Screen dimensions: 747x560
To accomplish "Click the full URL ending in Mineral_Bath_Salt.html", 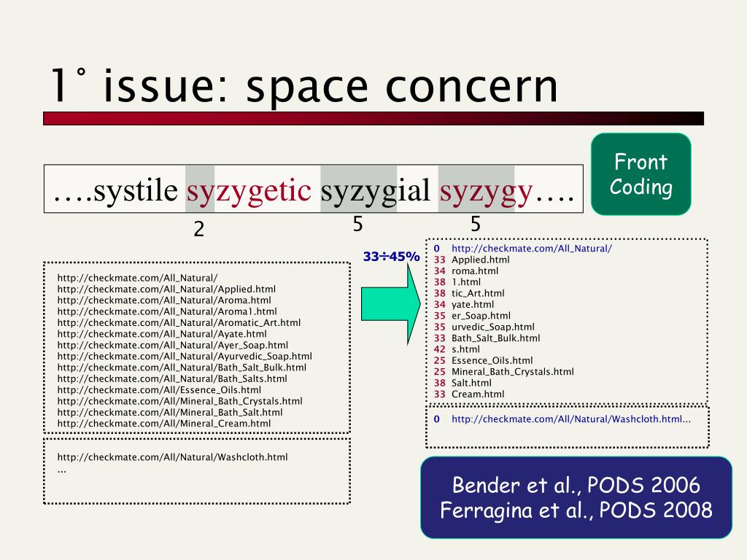I will click(x=169, y=413).
